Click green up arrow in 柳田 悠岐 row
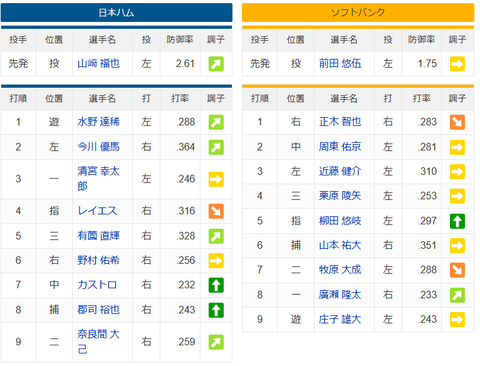The height and width of the screenshot is (366, 480). point(457,221)
